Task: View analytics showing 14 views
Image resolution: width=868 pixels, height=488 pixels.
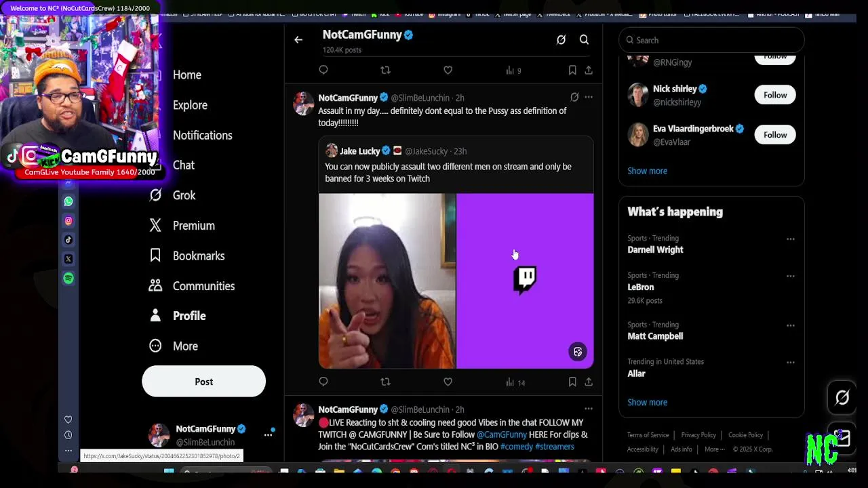Action: [515, 382]
